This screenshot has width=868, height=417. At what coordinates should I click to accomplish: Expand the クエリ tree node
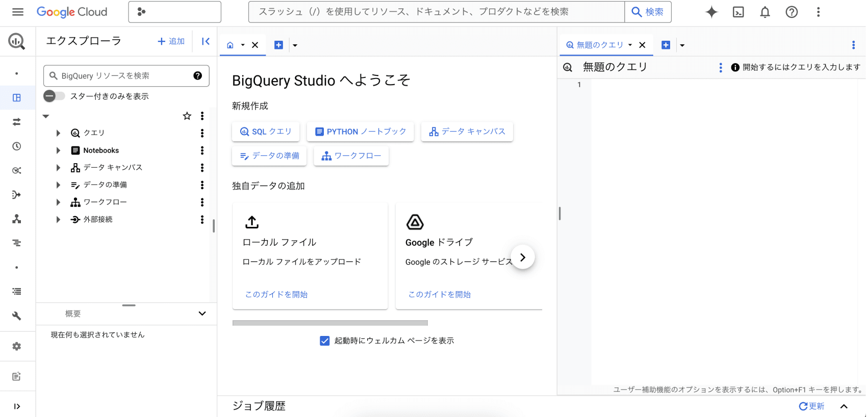point(58,133)
